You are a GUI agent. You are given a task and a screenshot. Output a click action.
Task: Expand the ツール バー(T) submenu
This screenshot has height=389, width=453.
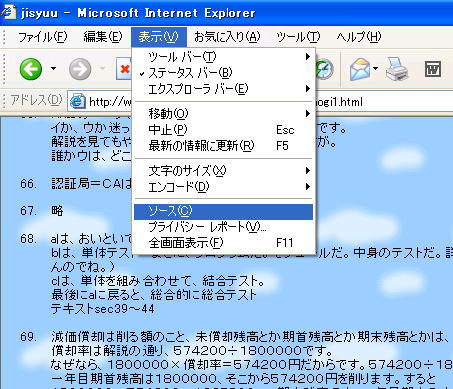(x=223, y=57)
